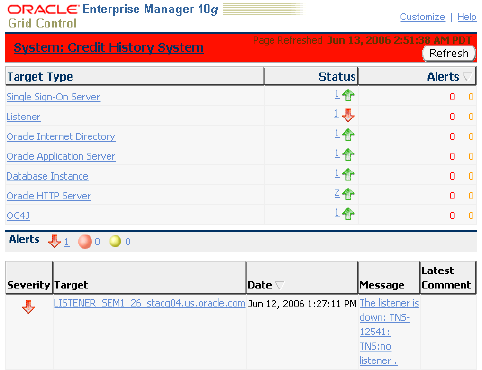Open the down alerts count 1 link
Viewport: 482px width, 370px height.
point(67,242)
